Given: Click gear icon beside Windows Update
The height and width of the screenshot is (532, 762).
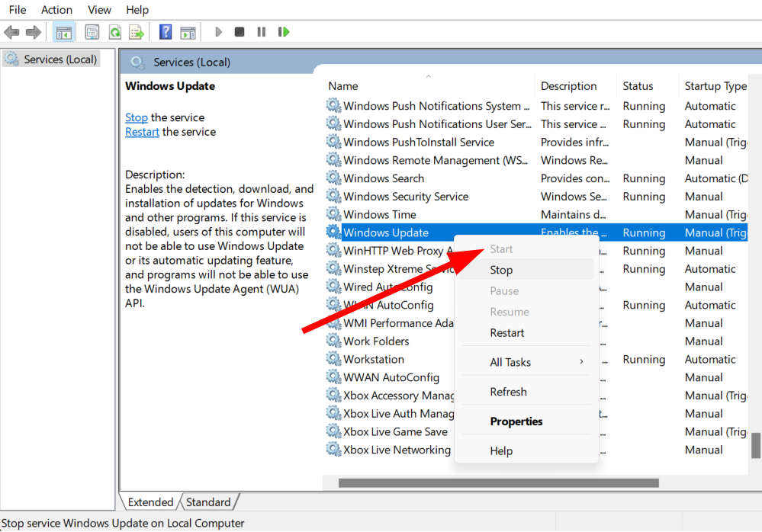Looking at the screenshot, I should pos(333,232).
